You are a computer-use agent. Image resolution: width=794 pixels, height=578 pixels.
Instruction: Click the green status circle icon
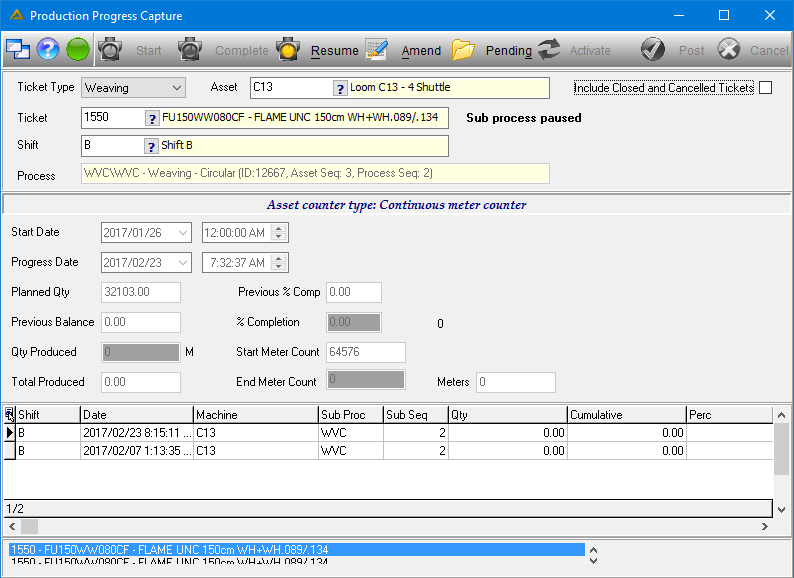click(78, 50)
